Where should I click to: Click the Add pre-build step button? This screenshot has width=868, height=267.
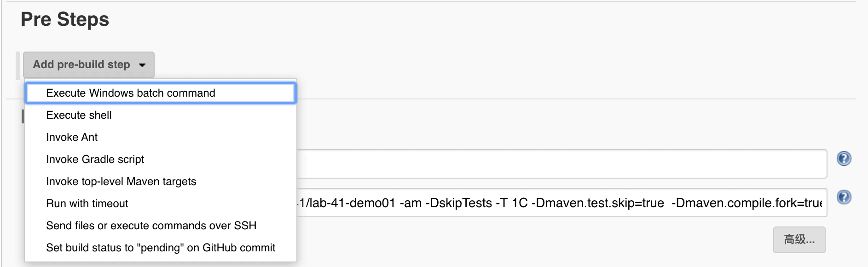click(89, 65)
